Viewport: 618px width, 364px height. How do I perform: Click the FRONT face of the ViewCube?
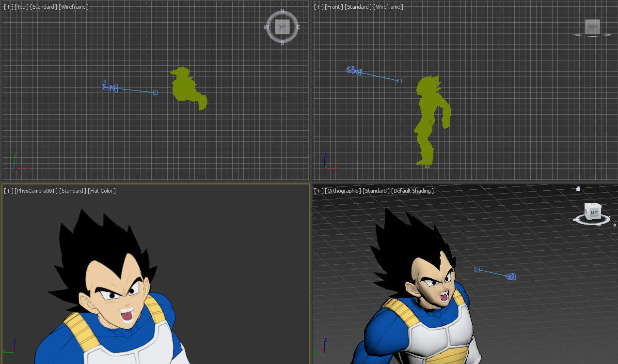[x=592, y=27]
